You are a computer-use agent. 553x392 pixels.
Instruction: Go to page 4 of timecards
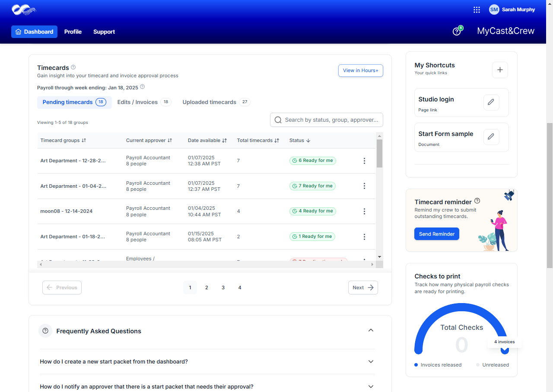point(239,288)
